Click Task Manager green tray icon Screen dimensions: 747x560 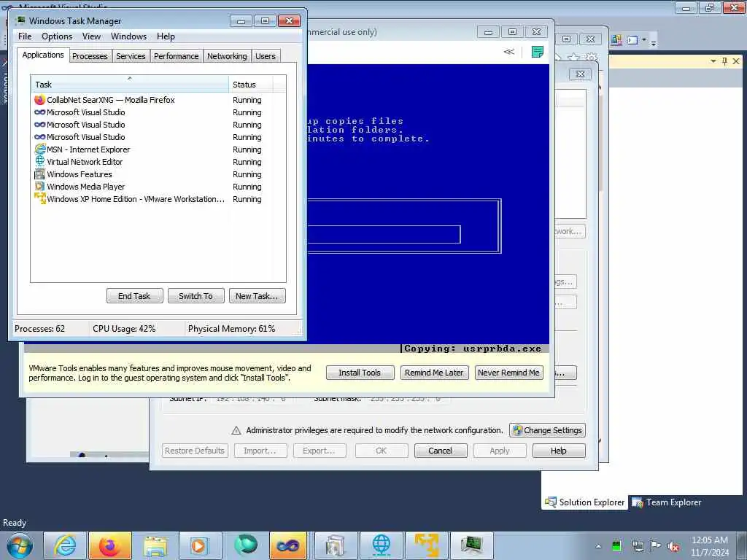coord(616,545)
